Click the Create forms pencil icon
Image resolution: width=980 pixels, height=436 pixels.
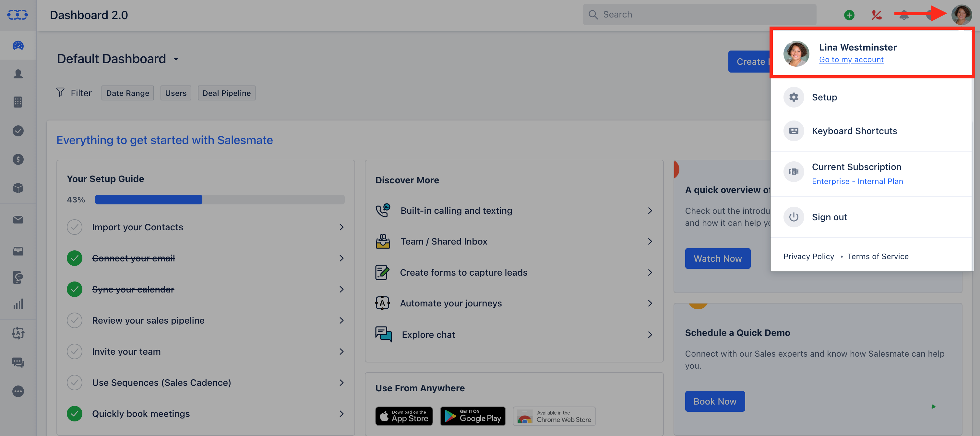pos(382,272)
